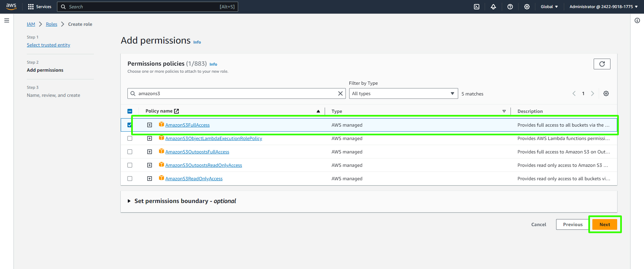Refresh the permissions policies list
Screen dimensions: 644x269
point(602,64)
